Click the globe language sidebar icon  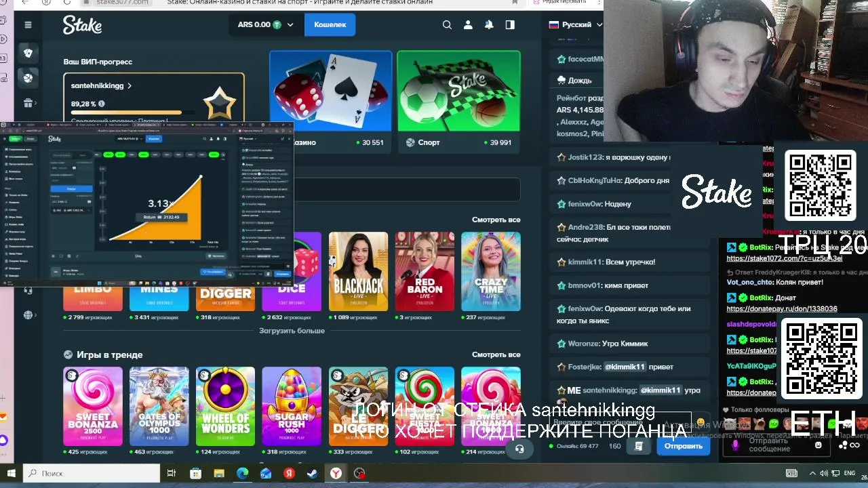[x=28, y=315]
